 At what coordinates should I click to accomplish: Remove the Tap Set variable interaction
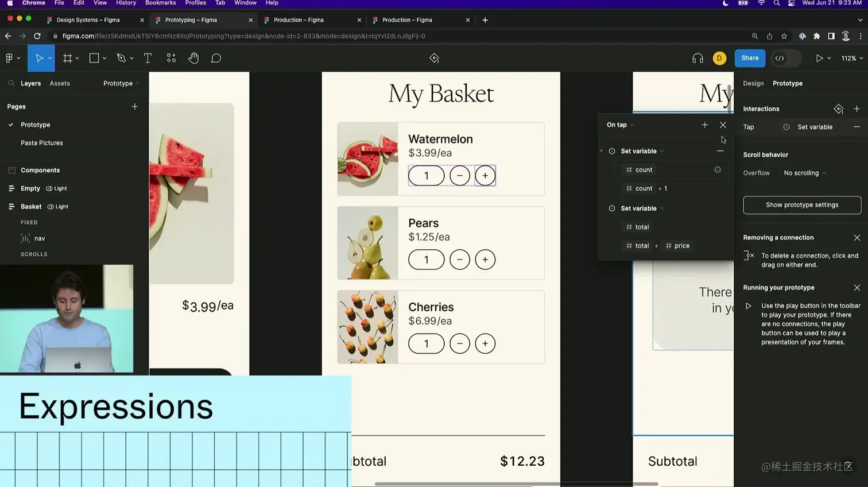[x=857, y=127]
